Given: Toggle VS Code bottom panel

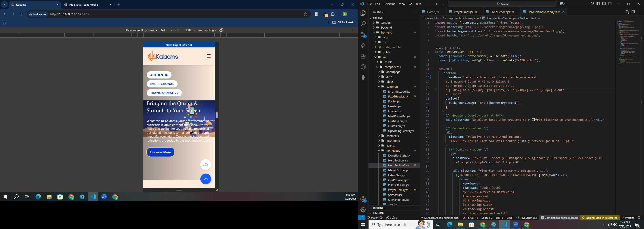Looking at the screenshot, I should (x=604, y=4).
